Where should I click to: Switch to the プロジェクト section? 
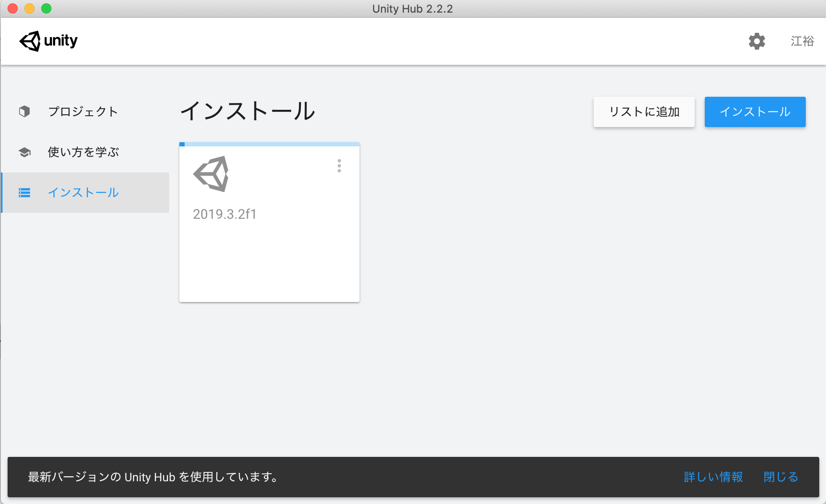click(83, 111)
